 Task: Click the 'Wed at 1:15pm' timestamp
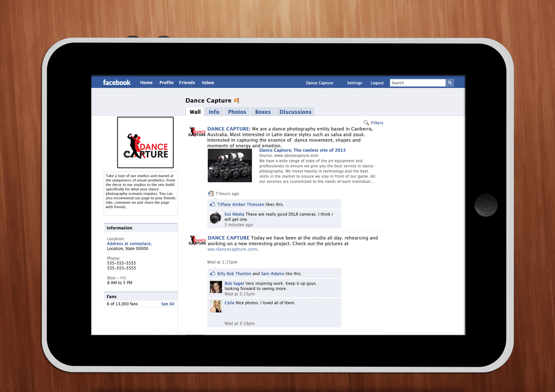click(222, 262)
